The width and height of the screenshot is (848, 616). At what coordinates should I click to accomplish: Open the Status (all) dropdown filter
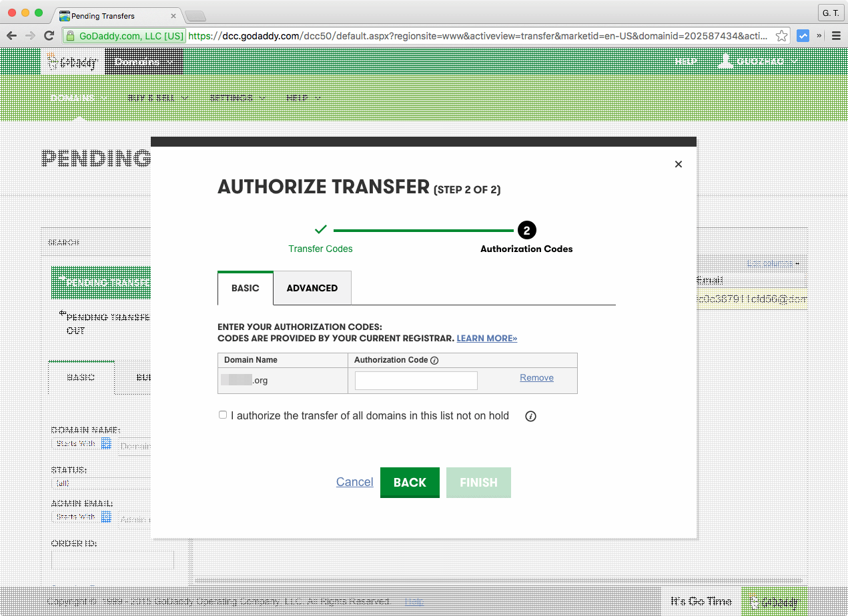coord(101,483)
